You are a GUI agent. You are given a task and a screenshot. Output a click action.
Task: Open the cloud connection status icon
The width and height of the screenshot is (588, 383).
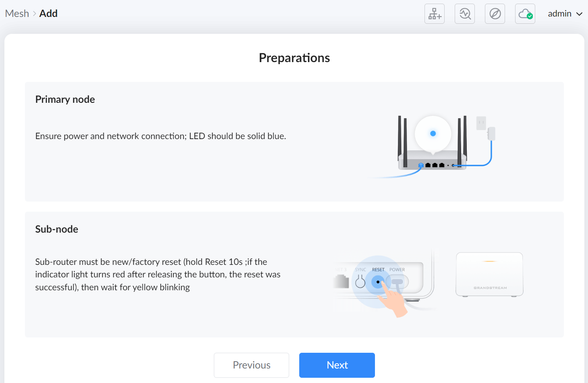(525, 14)
